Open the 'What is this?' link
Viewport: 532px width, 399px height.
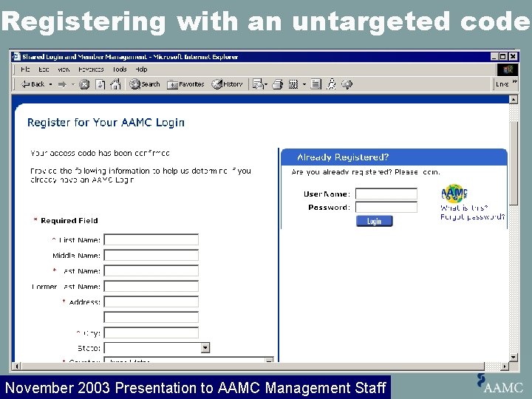tap(464, 208)
